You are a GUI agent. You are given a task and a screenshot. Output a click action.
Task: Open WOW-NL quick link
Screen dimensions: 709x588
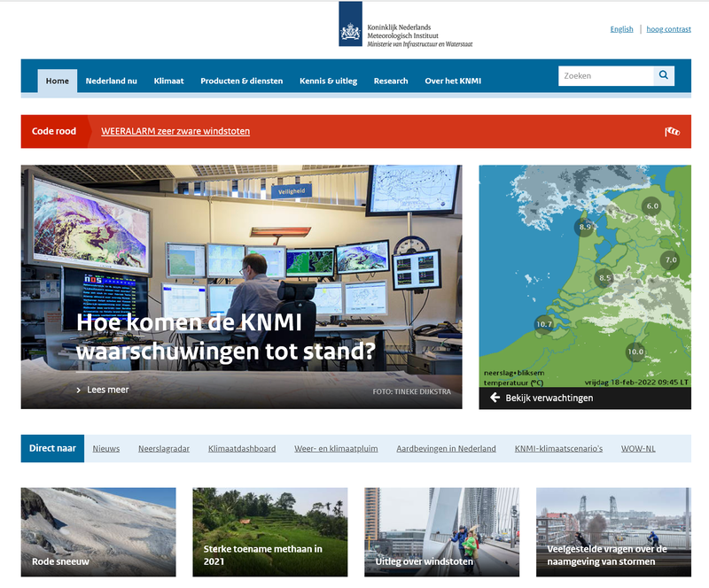coord(638,448)
